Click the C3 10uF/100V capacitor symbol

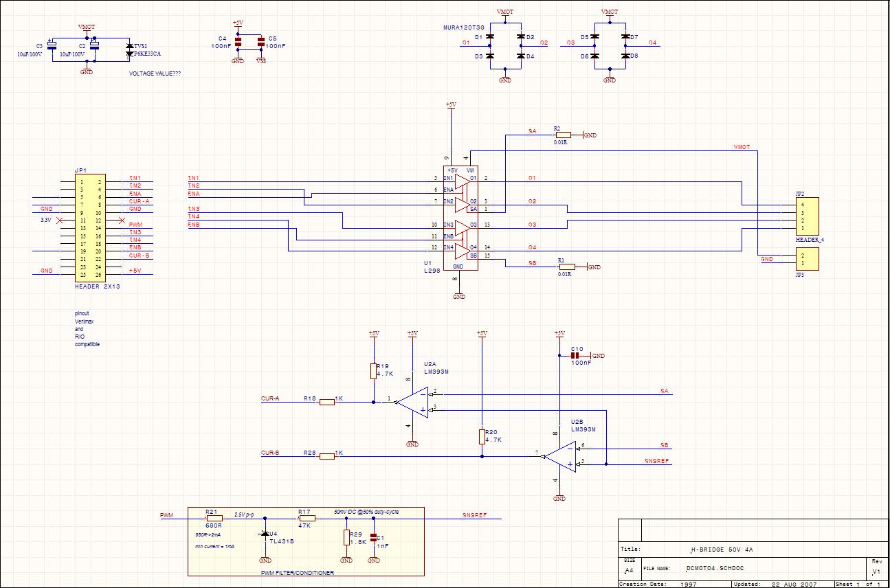[52, 46]
